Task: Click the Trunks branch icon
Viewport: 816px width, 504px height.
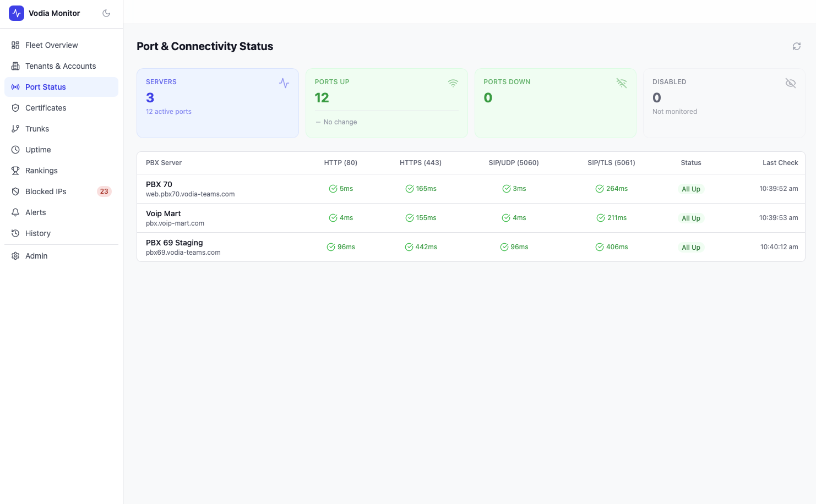Action: [x=15, y=129]
